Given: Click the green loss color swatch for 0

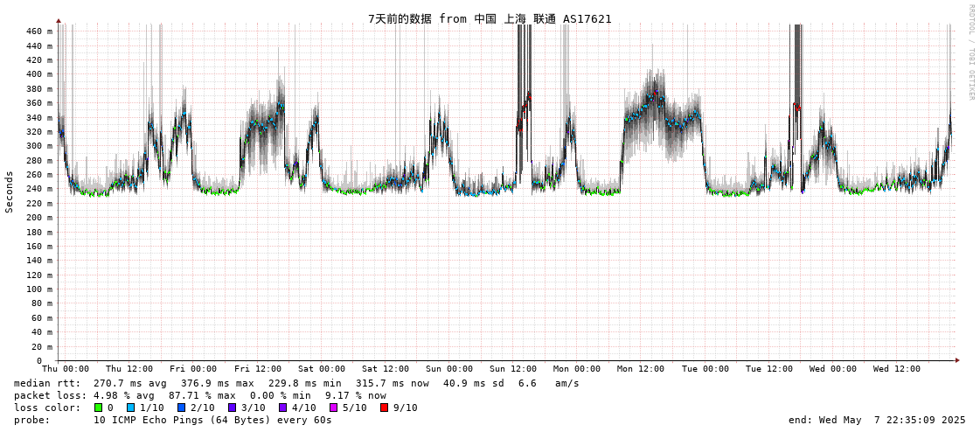Looking at the screenshot, I should point(98,408).
